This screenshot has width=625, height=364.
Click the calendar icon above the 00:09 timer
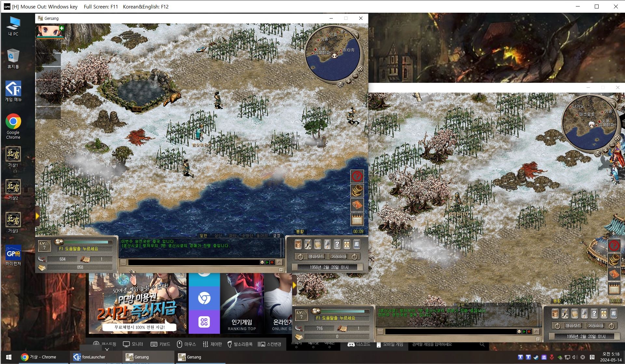tap(357, 220)
